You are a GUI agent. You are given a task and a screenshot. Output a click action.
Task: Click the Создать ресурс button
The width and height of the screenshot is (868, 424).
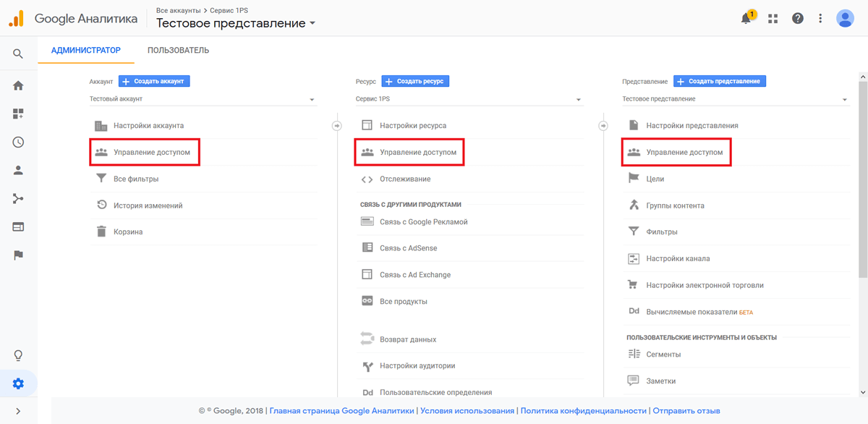(415, 81)
